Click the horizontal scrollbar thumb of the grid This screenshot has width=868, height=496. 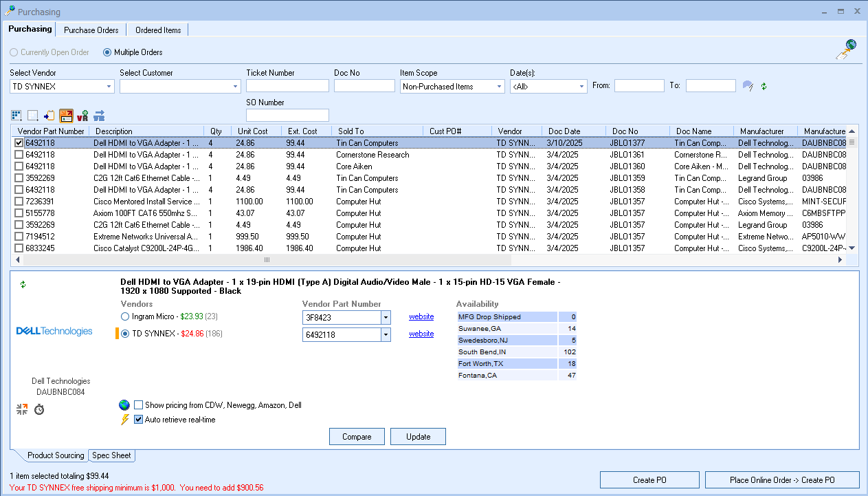pos(267,260)
